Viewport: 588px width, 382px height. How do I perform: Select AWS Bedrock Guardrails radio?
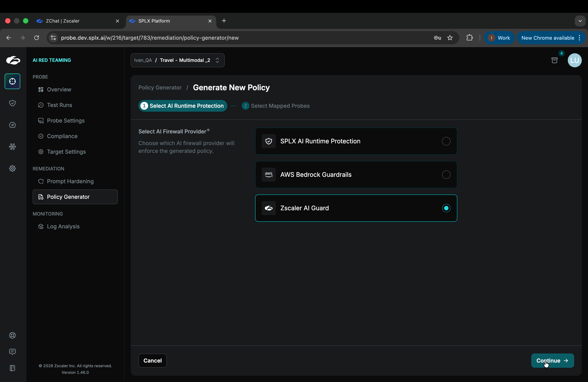click(x=446, y=175)
